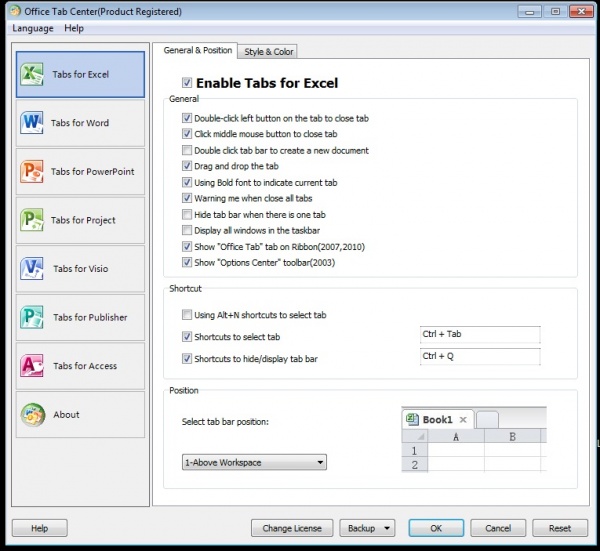Click the Reset button
Viewport: 600px width, 551px height.
tap(560, 528)
